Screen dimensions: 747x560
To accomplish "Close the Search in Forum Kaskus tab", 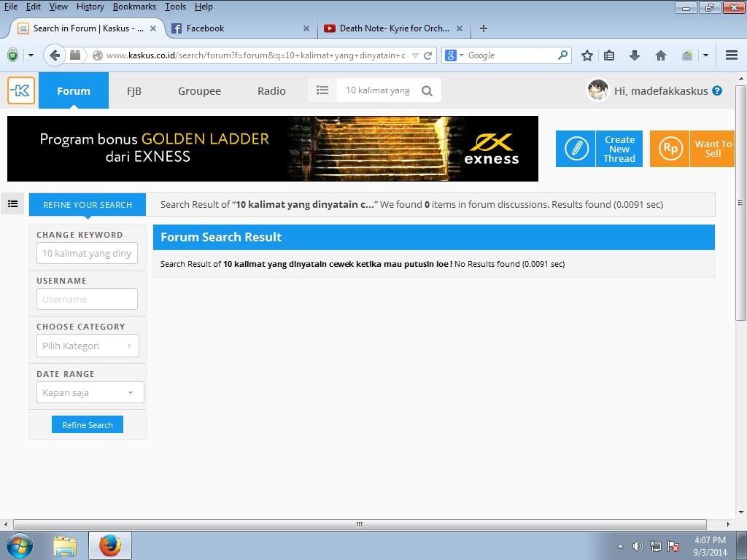I will click(x=153, y=28).
